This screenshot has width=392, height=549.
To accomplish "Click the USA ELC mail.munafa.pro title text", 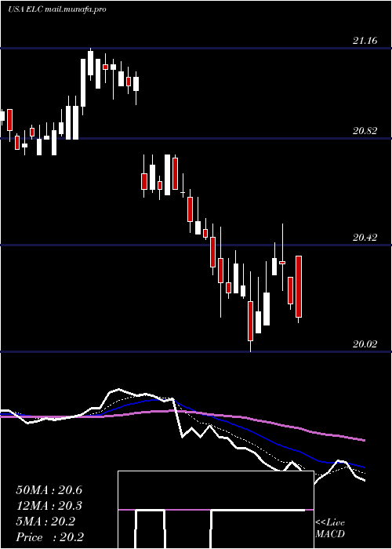I will point(57,9).
